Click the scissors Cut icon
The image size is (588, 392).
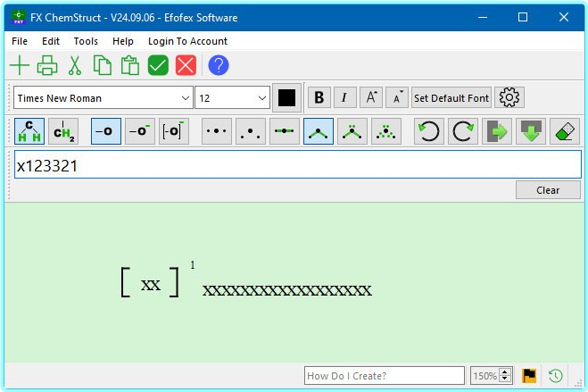[75, 65]
